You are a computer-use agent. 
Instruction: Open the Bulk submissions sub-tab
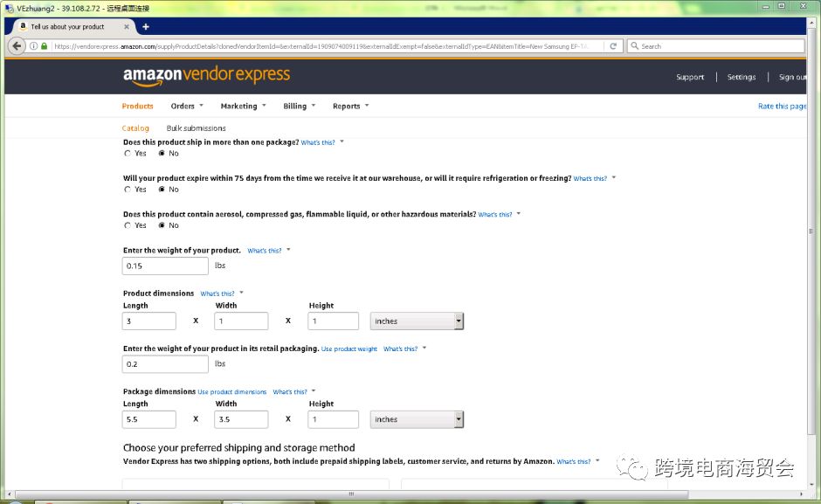point(196,128)
